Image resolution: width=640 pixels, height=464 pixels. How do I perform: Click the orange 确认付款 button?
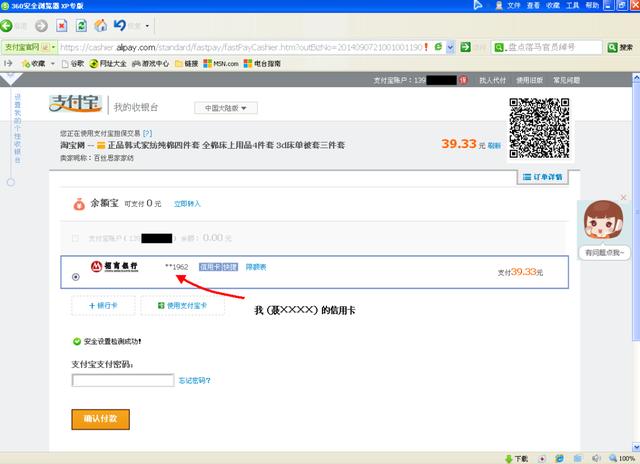pos(100,419)
